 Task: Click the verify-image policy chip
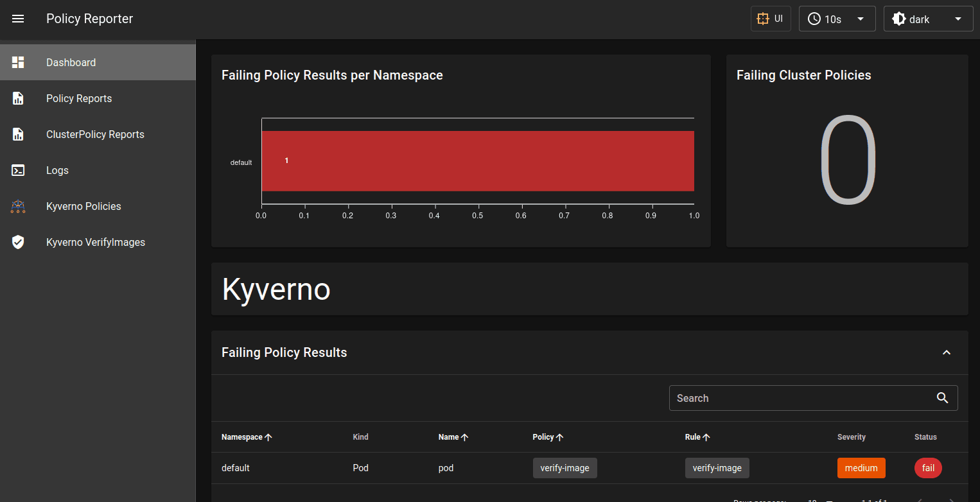pyautogui.click(x=564, y=468)
